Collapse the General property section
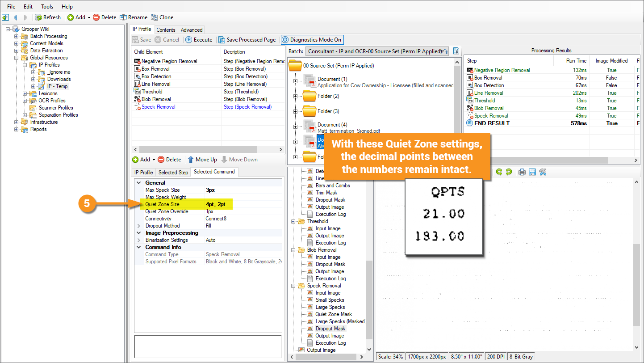This screenshot has height=363, width=644. (138, 183)
